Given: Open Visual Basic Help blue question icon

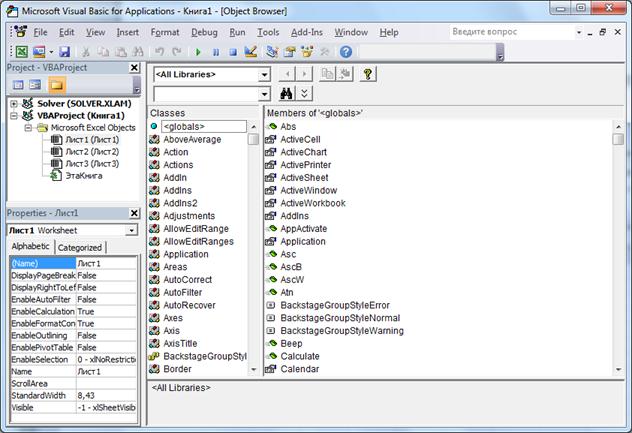Looking at the screenshot, I should 346,52.
